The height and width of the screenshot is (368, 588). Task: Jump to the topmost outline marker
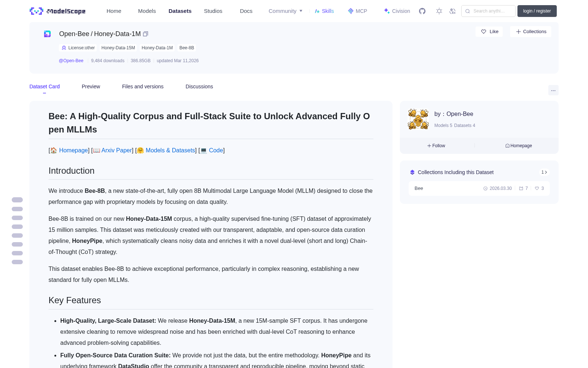click(x=17, y=200)
